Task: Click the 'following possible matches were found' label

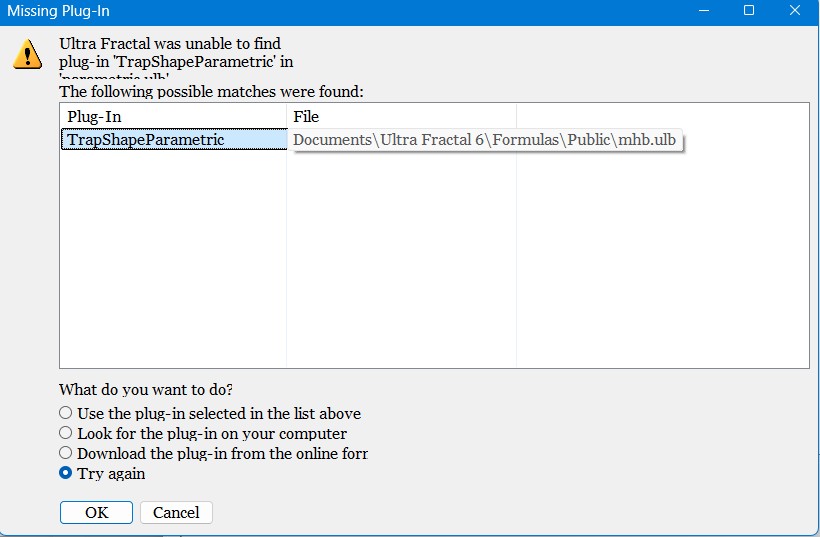Action: pos(211,92)
